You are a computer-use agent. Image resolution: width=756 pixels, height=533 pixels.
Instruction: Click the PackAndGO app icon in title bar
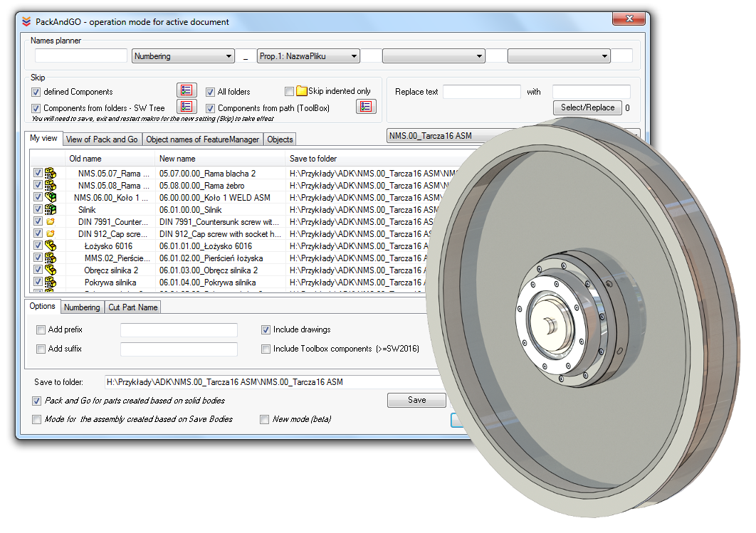tap(26, 21)
